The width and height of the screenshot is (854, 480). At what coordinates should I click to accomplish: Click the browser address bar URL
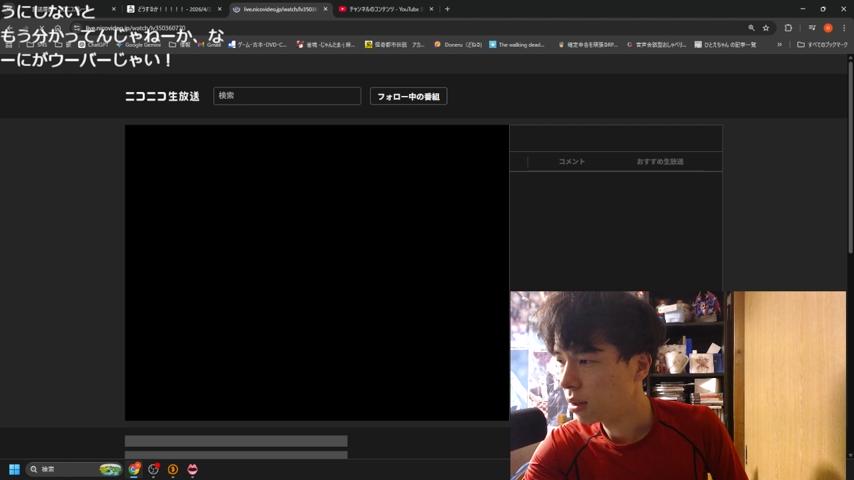(135, 28)
